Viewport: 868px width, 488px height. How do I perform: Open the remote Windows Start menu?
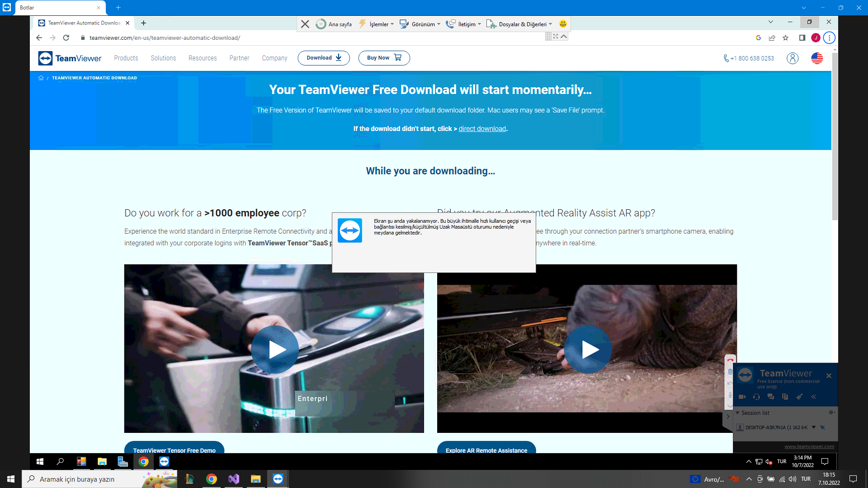pyautogui.click(x=40, y=461)
